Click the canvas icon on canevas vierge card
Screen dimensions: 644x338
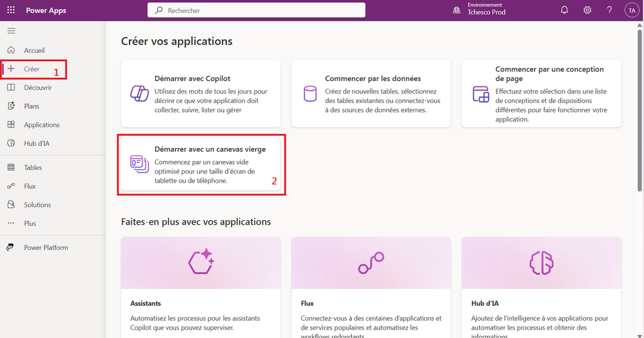coord(140,164)
